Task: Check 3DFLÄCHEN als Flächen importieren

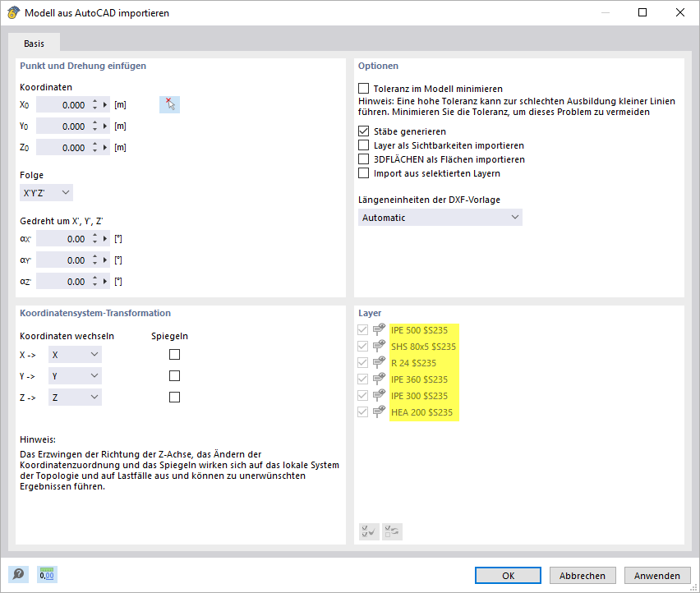Action: pos(363,159)
